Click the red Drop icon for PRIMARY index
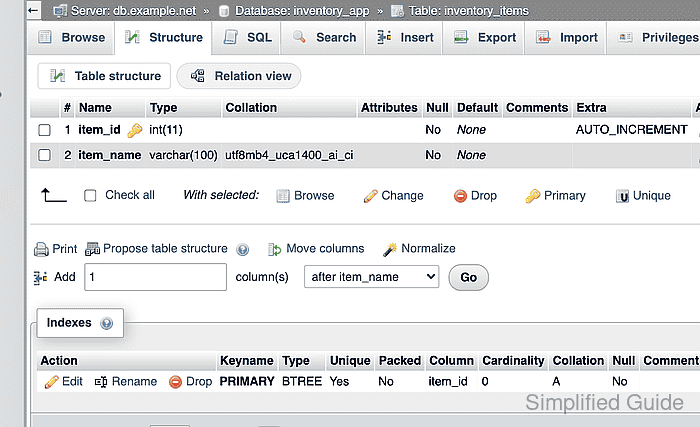 pos(175,382)
